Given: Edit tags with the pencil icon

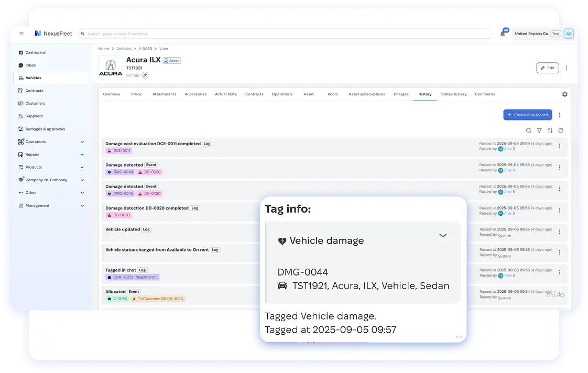Looking at the screenshot, I should (x=145, y=75).
